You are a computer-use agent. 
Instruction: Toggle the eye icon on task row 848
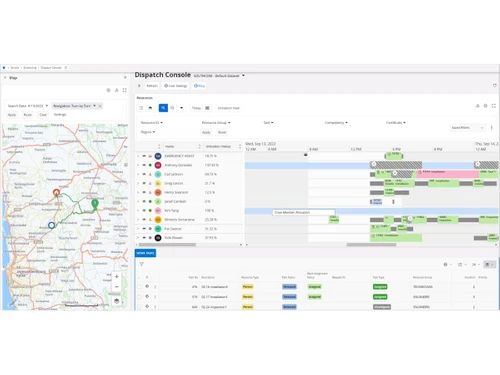coord(147,306)
